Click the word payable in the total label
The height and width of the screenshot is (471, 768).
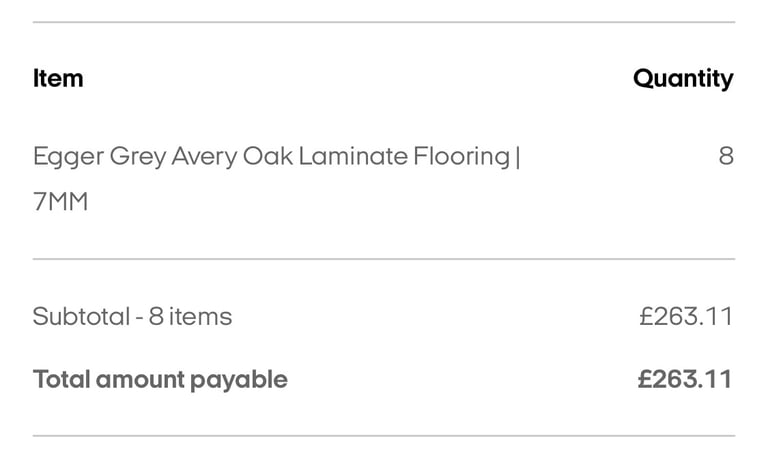(x=239, y=381)
